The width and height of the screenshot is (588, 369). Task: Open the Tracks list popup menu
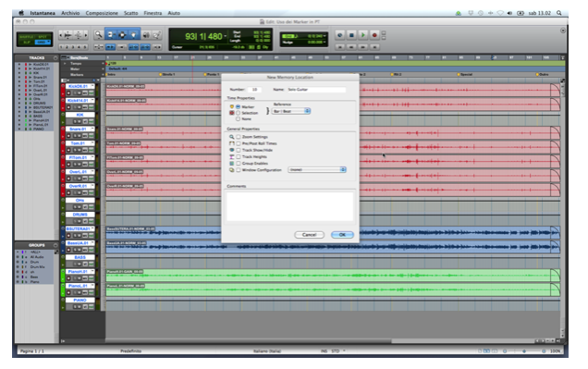click(55, 57)
